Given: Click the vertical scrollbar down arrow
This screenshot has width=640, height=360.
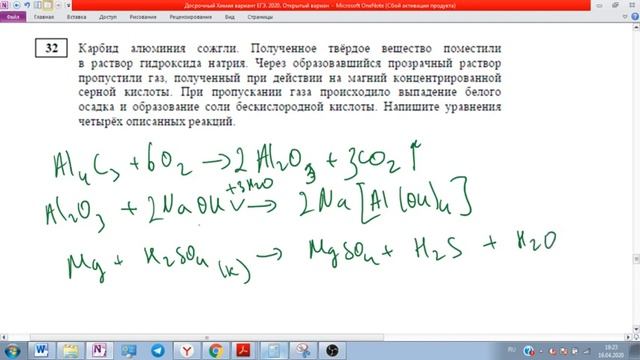Looking at the screenshot, I should tap(636, 329).
